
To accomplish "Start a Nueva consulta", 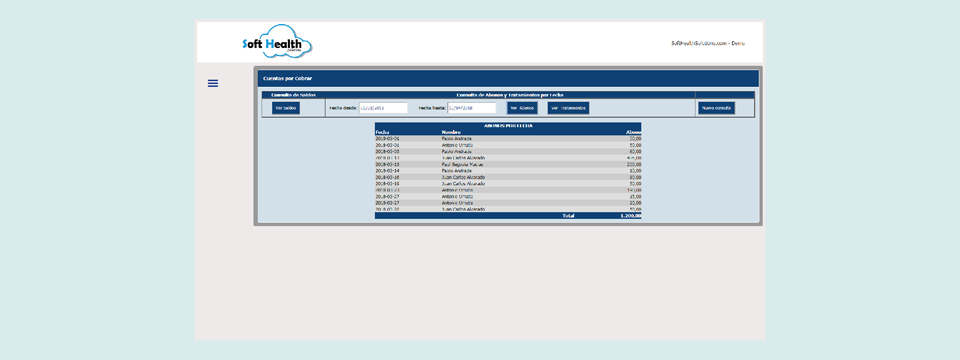I will click(x=716, y=108).
